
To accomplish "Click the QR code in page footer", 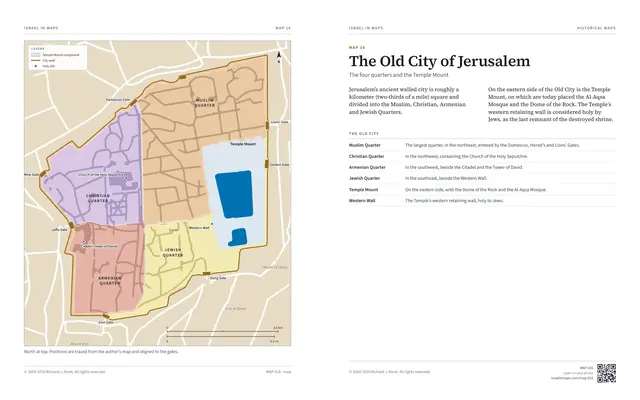I will point(606,373).
